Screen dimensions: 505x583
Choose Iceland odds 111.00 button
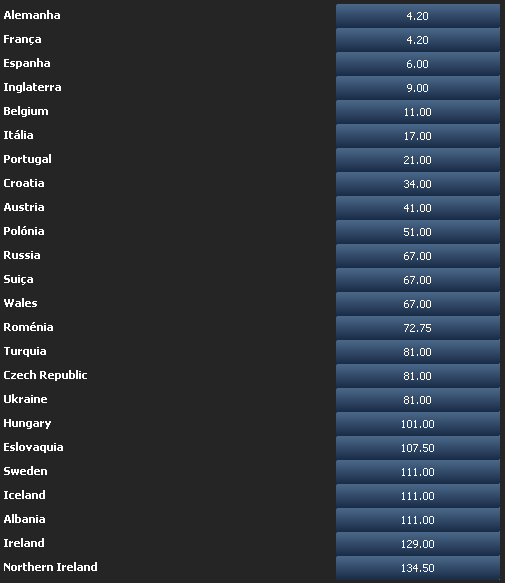click(x=418, y=496)
